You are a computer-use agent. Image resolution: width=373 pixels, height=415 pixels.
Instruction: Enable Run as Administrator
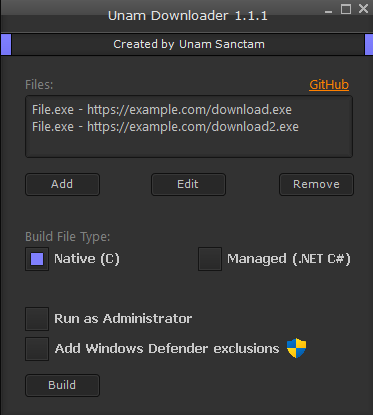37,319
